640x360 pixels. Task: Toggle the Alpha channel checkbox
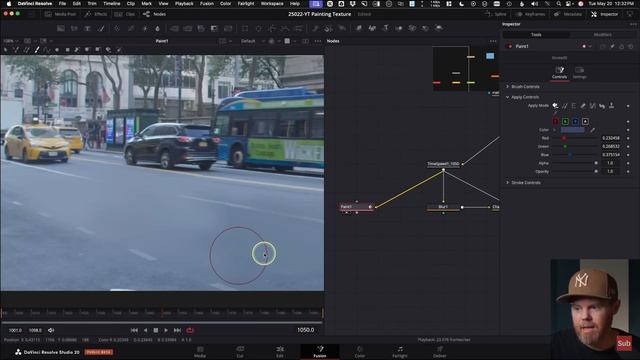tap(585, 121)
